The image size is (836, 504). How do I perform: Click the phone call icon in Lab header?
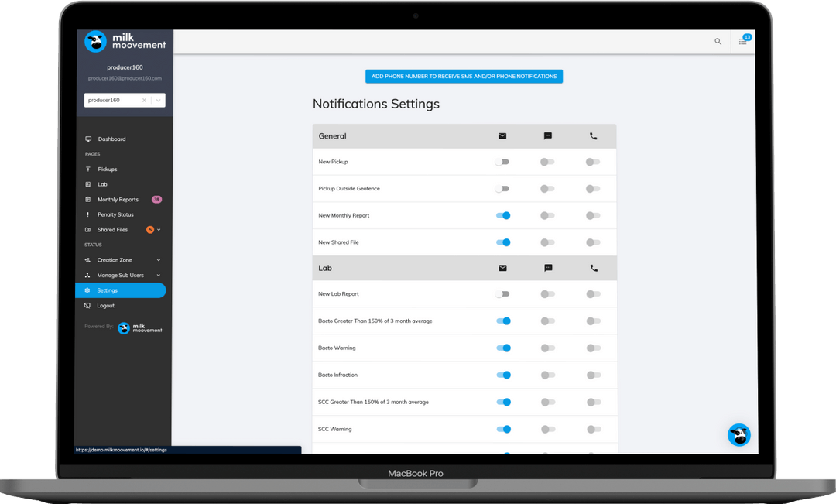pyautogui.click(x=594, y=269)
